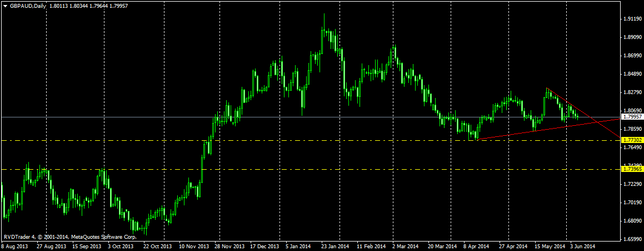This screenshot has height=251, width=644.
Task: Click the small triangle before GBPAUD,Daily
Action: click(4, 7)
